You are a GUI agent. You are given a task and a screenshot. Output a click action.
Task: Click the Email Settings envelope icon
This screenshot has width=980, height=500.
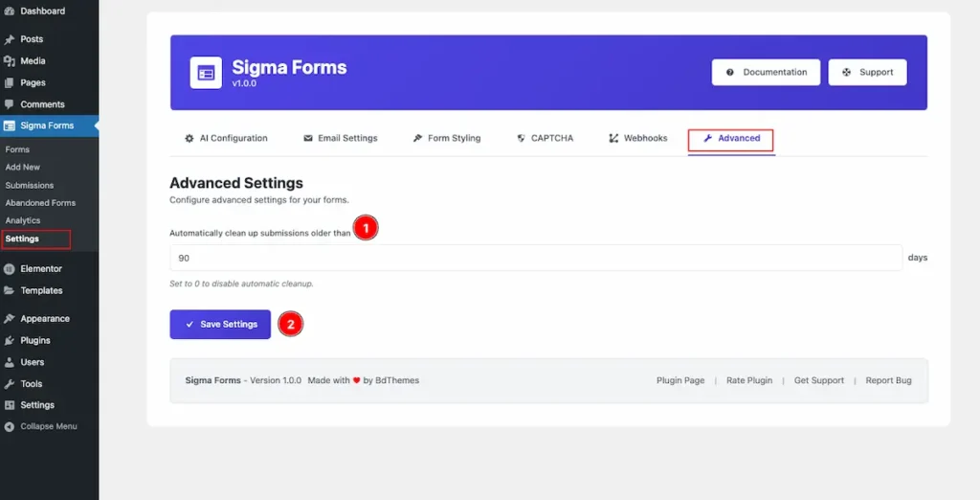(x=307, y=138)
